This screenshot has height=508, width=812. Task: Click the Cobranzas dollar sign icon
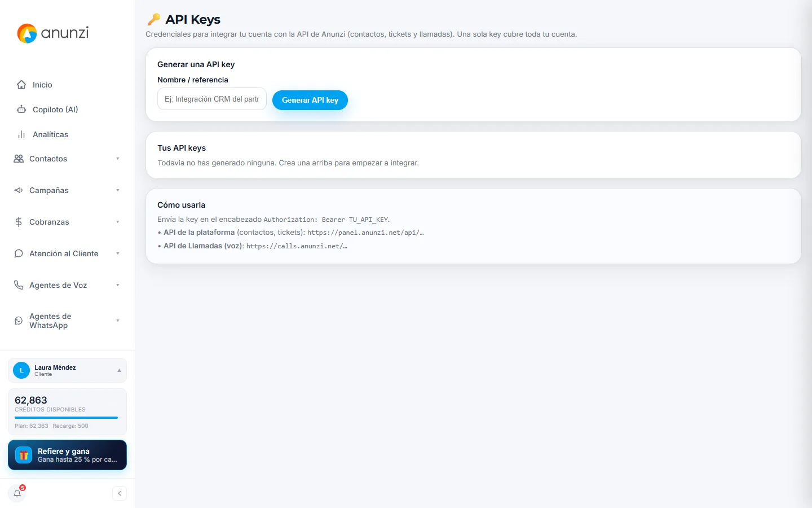pyautogui.click(x=19, y=222)
